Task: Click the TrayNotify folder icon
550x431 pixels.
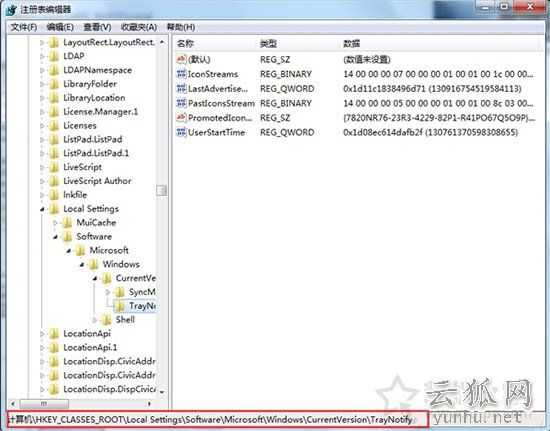Action: (x=120, y=306)
